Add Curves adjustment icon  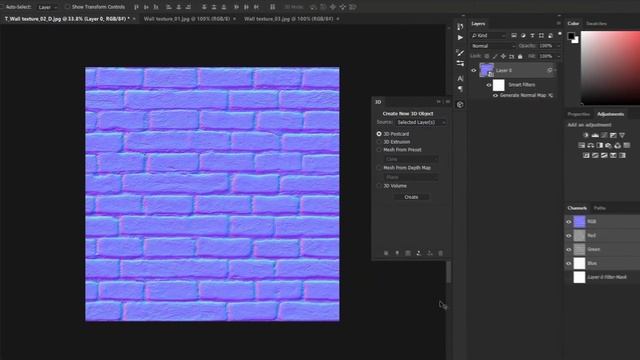tap(604, 135)
